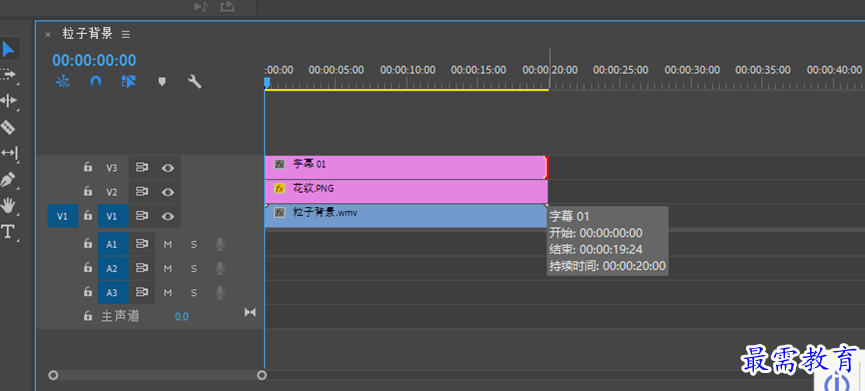Toggle V1 track targeting
Image resolution: width=865 pixels, height=391 pixels.
point(113,216)
